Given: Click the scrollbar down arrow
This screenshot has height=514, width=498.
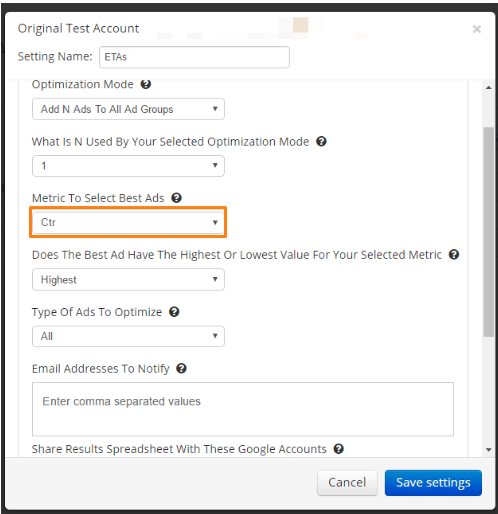Looking at the screenshot, I should pos(489,450).
